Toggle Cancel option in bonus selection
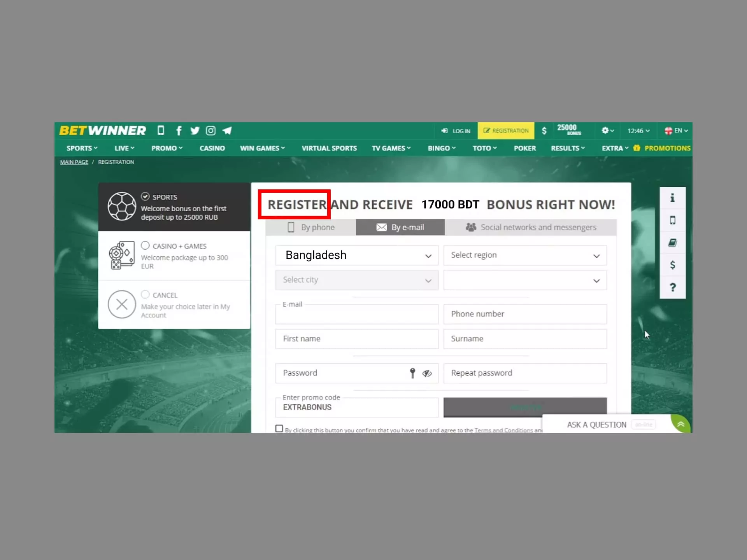This screenshot has width=747, height=560. (x=145, y=294)
